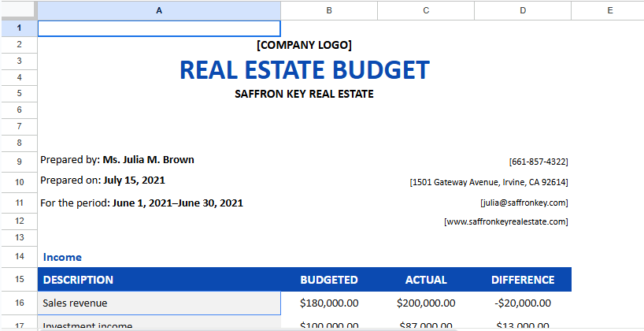Select the Income section heading
This screenshot has width=644, height=331.
[62, 257]
